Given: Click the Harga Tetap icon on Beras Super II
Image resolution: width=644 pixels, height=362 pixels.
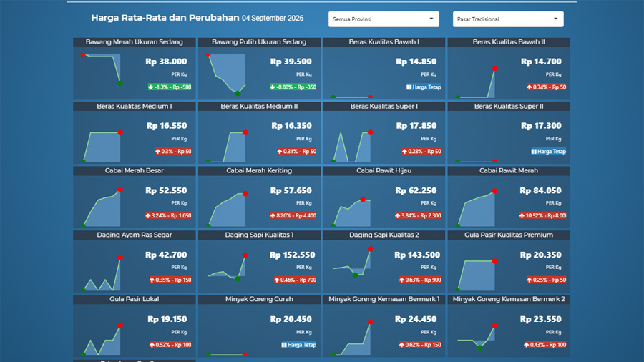Looking at the screenshot, I should [534, 152].
